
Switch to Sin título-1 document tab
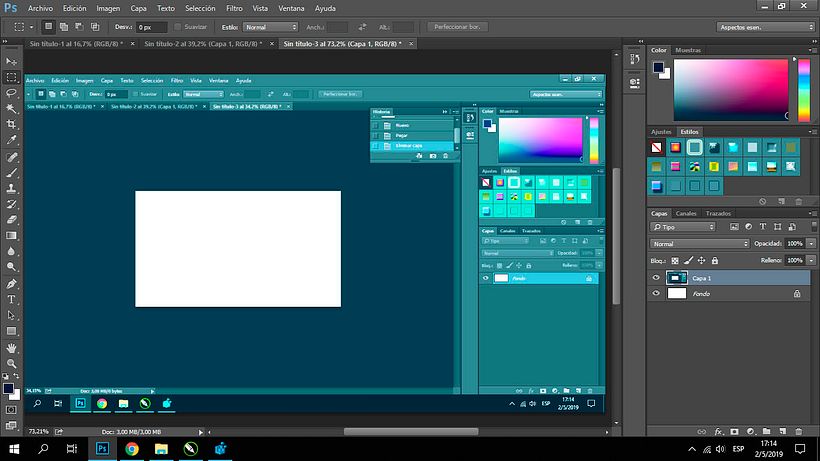pyautogui.click(x=76, y=44)
